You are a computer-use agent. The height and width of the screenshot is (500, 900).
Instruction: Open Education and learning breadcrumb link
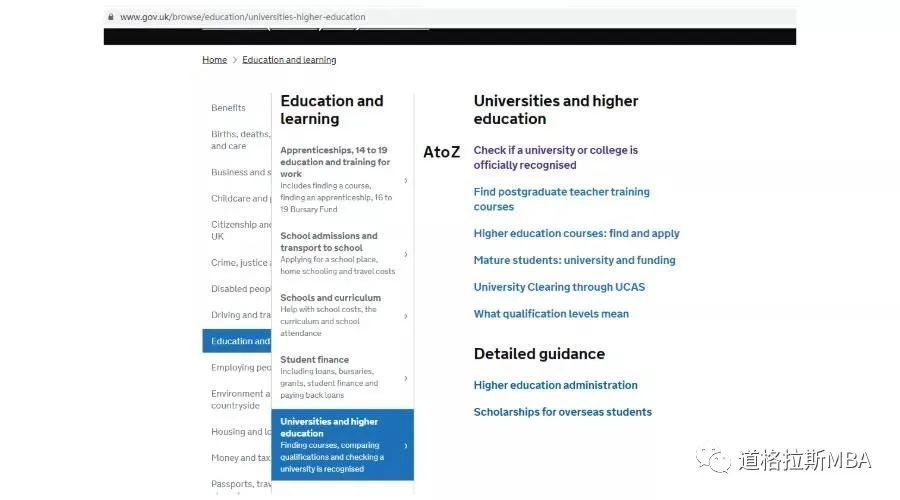(289, 60)
